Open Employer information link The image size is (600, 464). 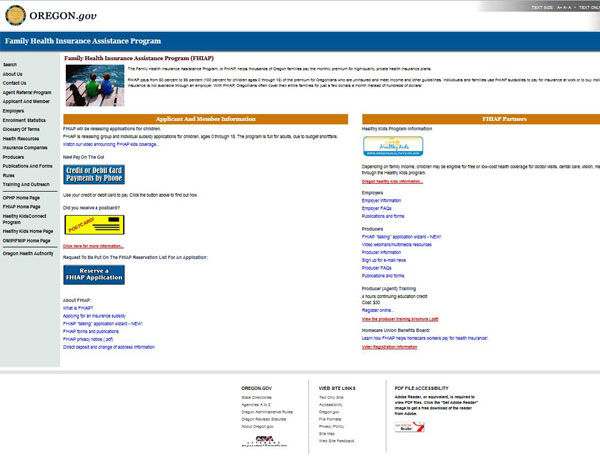pos(382,200)
